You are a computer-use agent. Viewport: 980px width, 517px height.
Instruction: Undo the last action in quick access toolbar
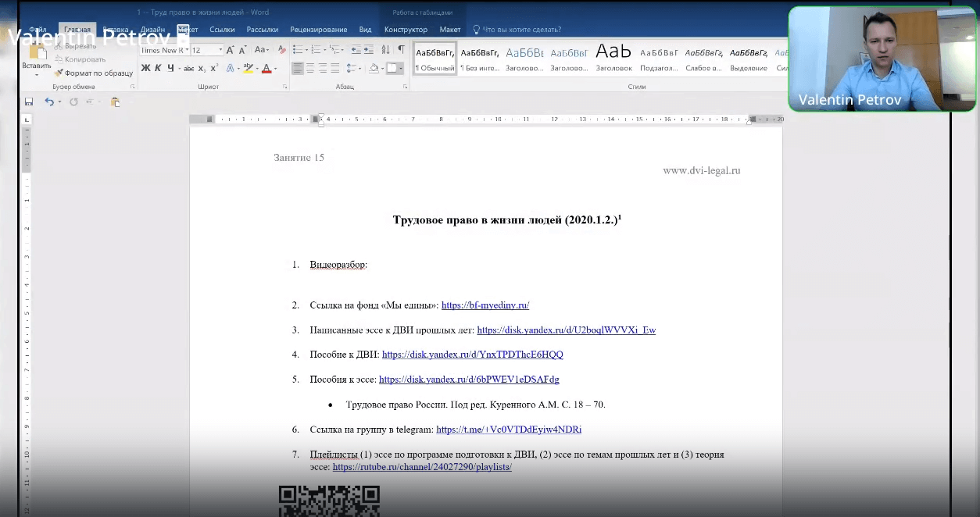point(49,102)
